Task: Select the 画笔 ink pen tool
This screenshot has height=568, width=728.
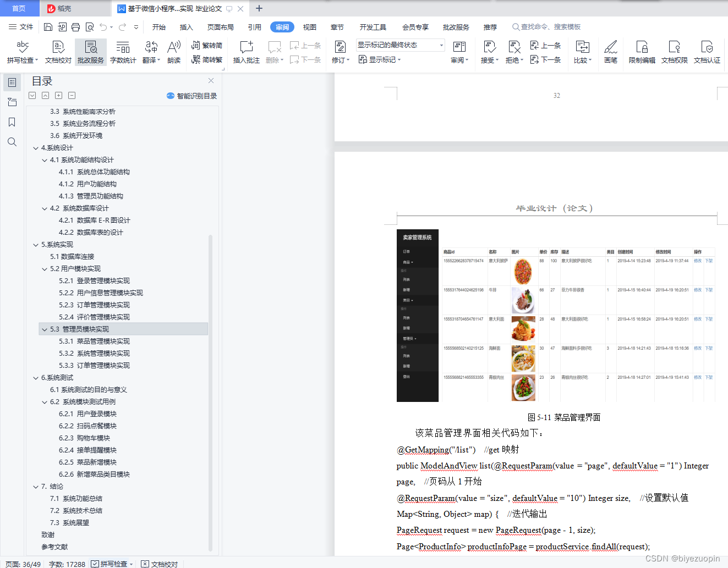Action: point(611,52)
